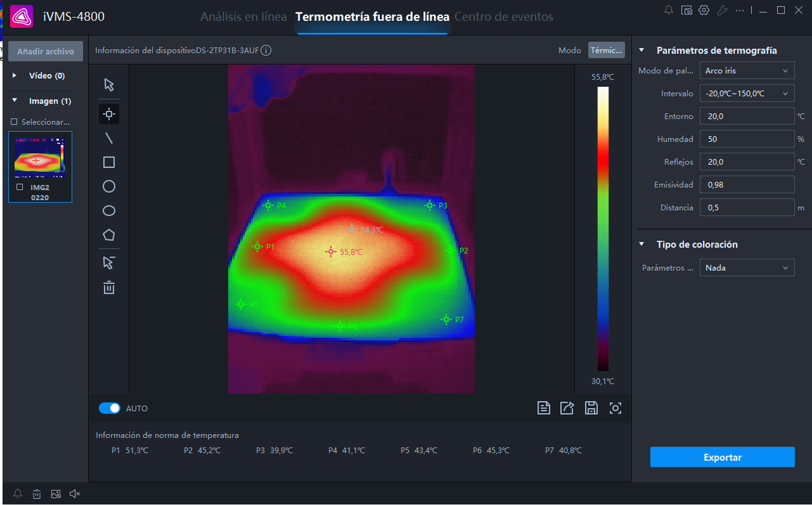
Task: Expand the Vídeo (0) tree section
Action: click(x=15, y=75)
